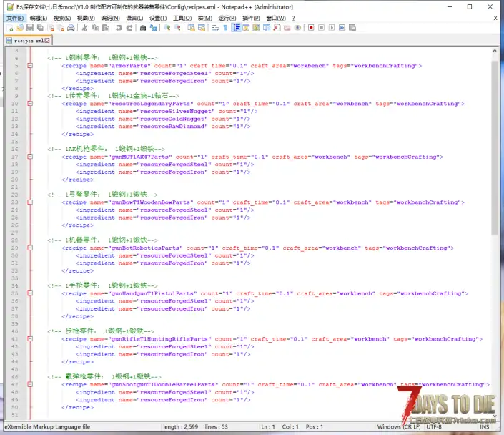
Task: Click the UTF-8 encoding in status bar
Action: pos(434,426)
